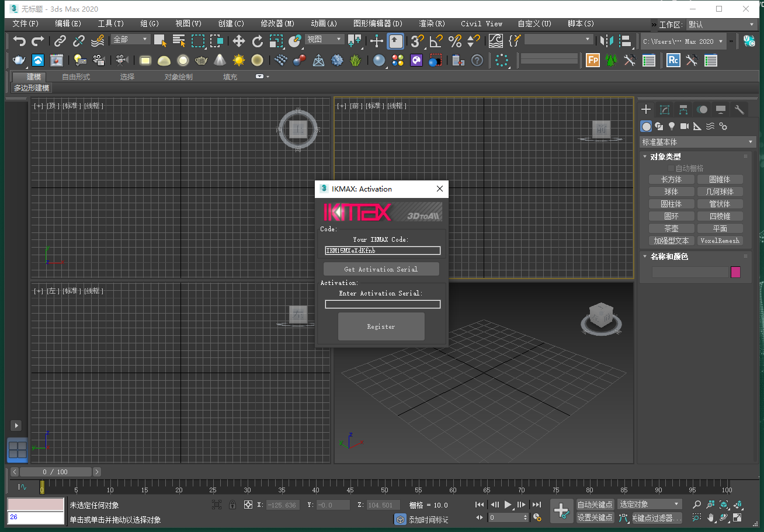
Task: Switch to the Lights category in Create panel
Action: [672, 126]
